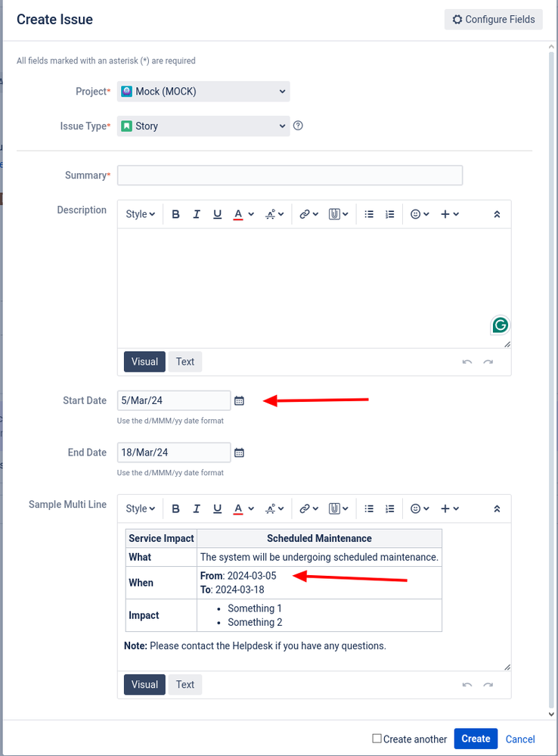
Task: Open emoji picker in Sample Multi Line toolbar
Action: coord(419,509)
